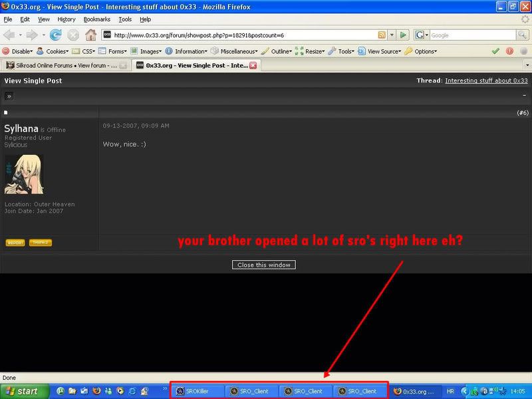This screenshot has width=532, height=399.
Task: Open the Cookies dropdown menu
Action: click(53, 51)
